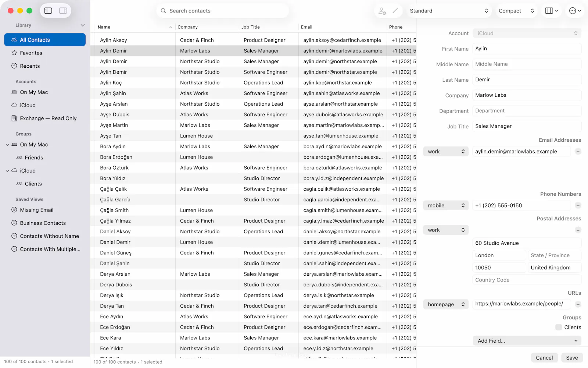Click the Last Name field
588x368 pixels.
(527, 79)
